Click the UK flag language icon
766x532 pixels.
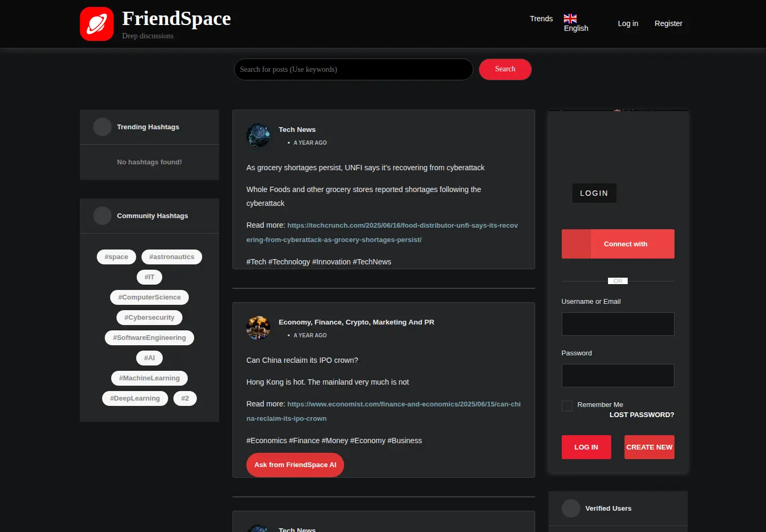click(570, 19)
